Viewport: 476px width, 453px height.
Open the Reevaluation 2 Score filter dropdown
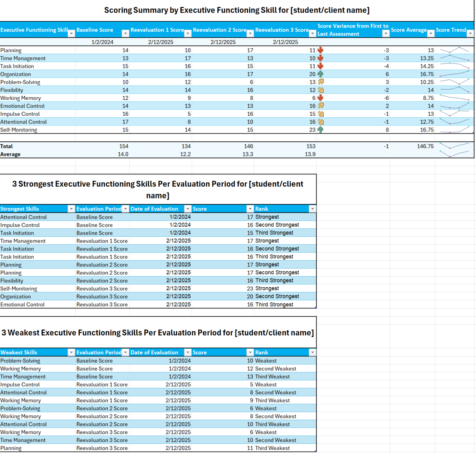250,34
